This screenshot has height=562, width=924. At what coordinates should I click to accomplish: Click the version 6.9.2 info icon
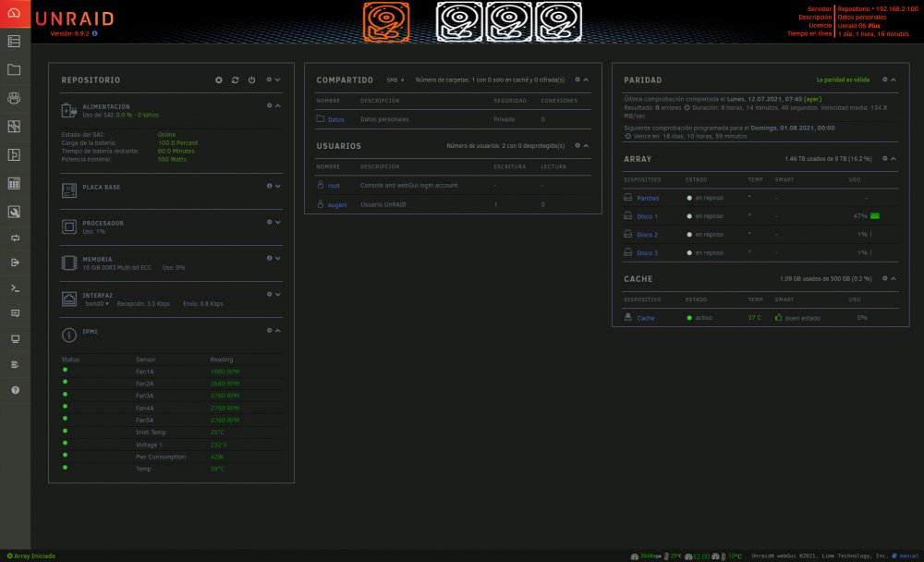(95, 33)
